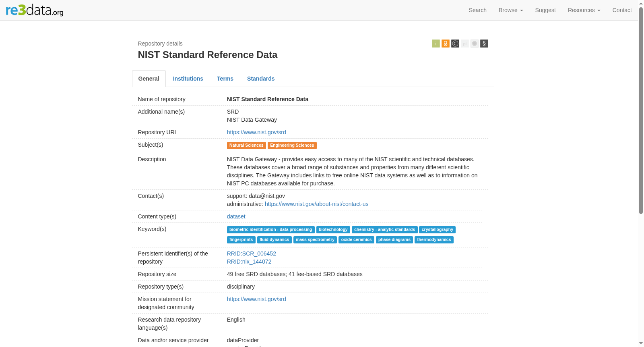The height and width of the screenshot is (347, 644).
Task: Click the scrollbar up arrow
Action: 641,3
